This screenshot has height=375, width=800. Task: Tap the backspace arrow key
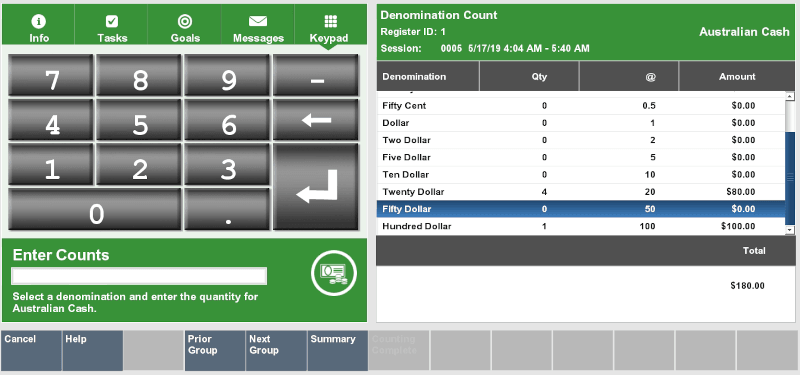tap(316, 120)
